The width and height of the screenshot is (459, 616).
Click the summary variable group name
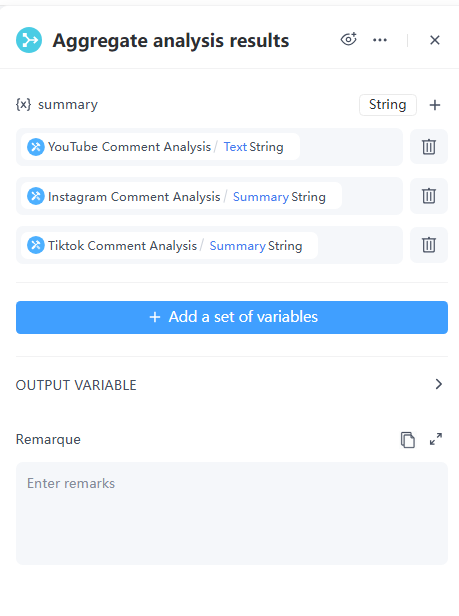(68, 104)
